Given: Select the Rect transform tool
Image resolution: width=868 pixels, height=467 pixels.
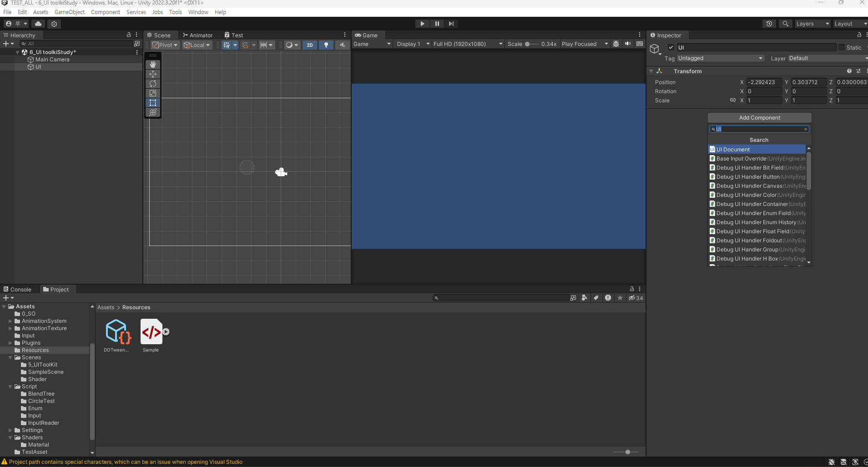Looking at the screenshot, I should (x=153, y=103).
